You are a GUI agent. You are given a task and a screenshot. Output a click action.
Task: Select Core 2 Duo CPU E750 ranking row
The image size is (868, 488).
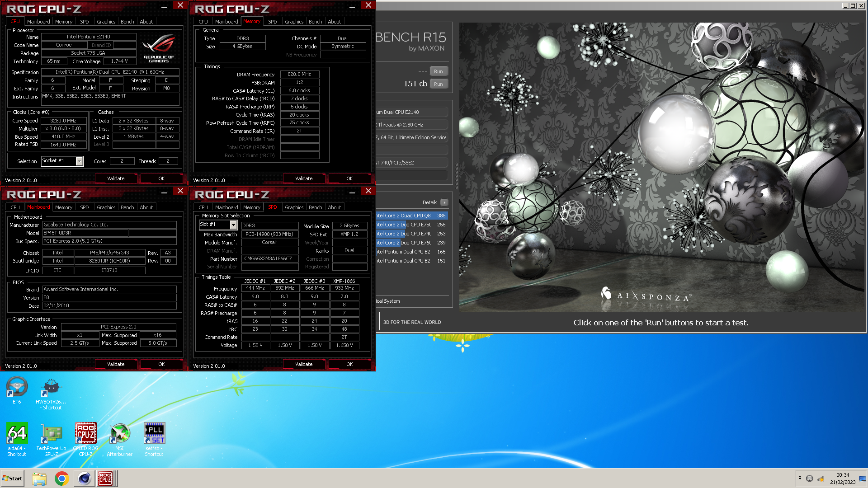[x=411, y=225]
